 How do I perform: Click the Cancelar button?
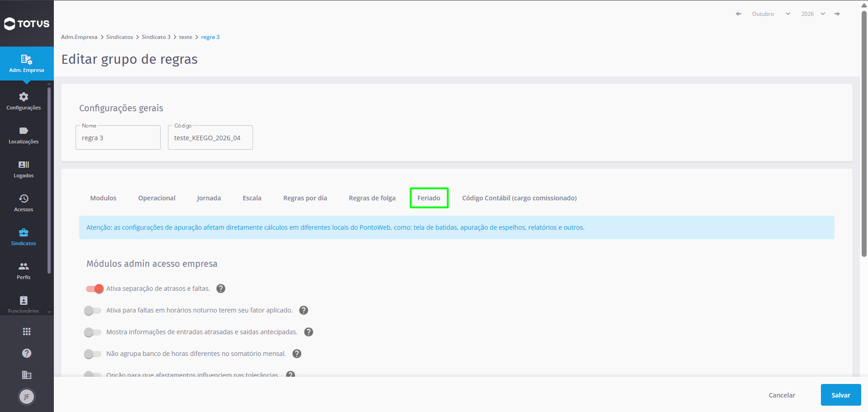782,395
